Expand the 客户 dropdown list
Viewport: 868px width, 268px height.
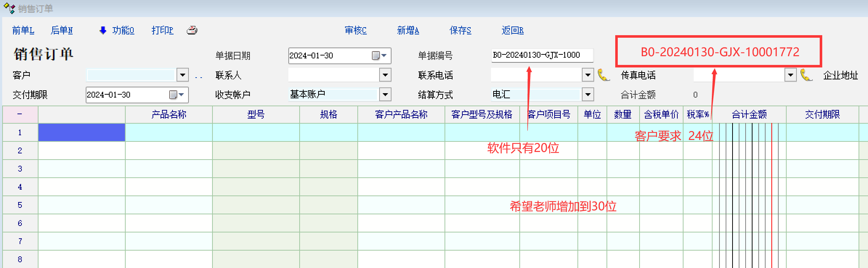pos(183,75)
